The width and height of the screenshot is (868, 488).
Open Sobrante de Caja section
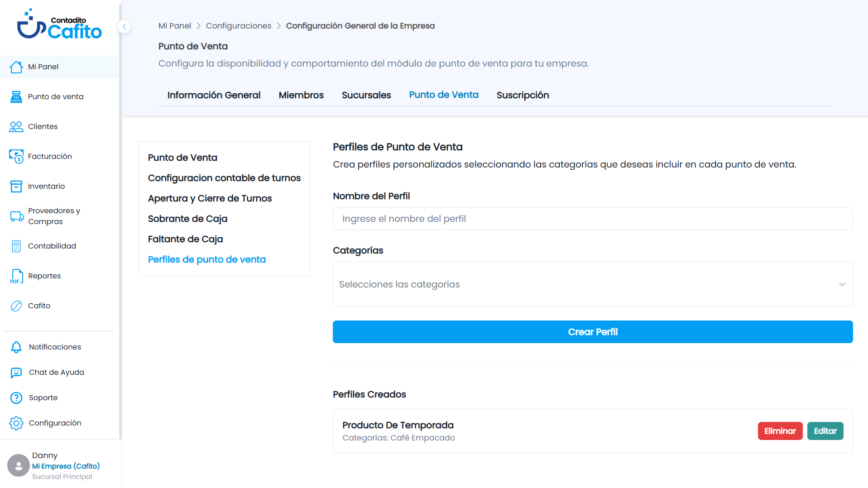click(187, 219)
